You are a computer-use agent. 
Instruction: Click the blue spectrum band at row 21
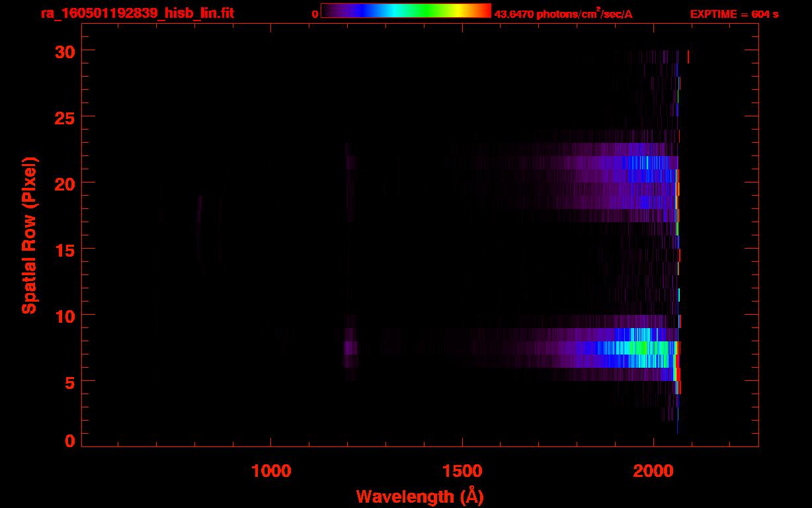click(x=648, y=163)
